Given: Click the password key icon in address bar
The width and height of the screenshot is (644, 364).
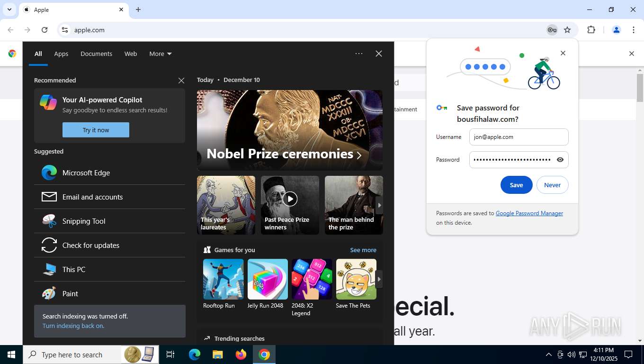Looking at the screenshot, I should (552, 30).
